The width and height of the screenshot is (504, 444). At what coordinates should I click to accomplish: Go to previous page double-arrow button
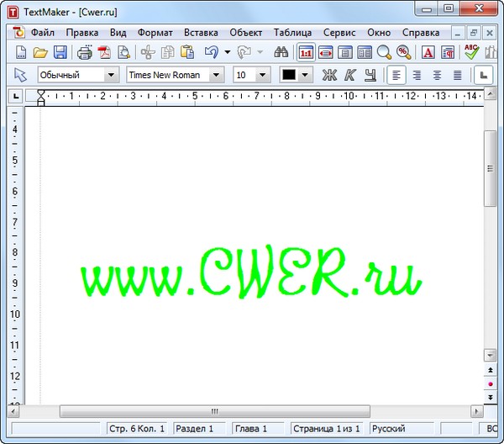491,370
